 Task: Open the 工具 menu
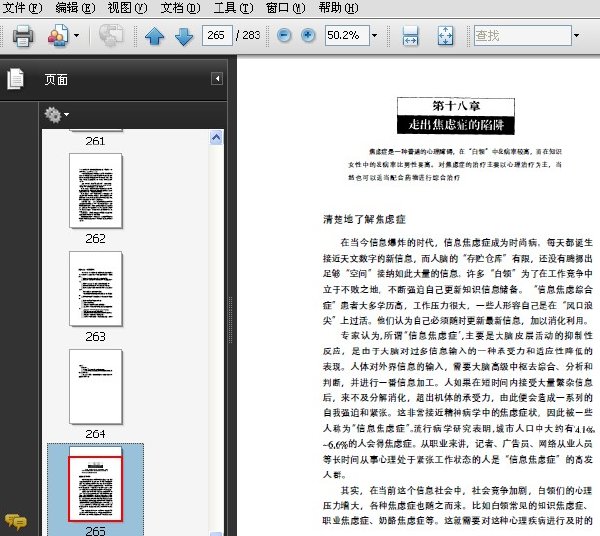233,8
